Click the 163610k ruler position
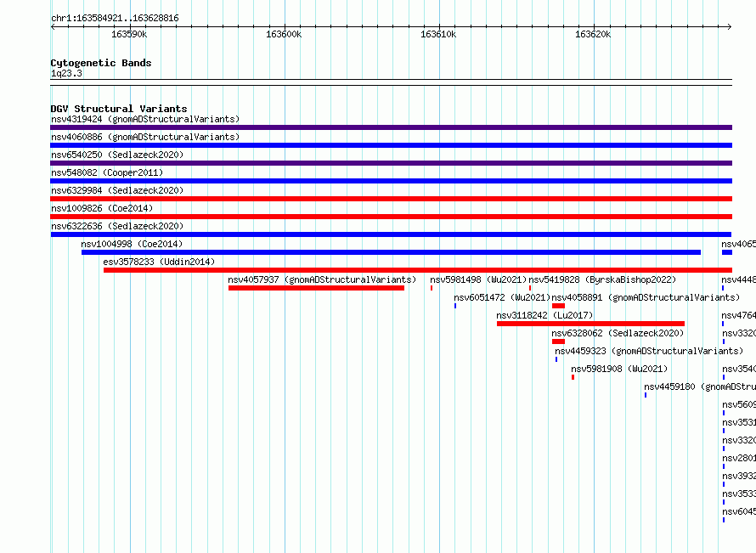This screenshot has width=756, height=553. click(438, 34)
